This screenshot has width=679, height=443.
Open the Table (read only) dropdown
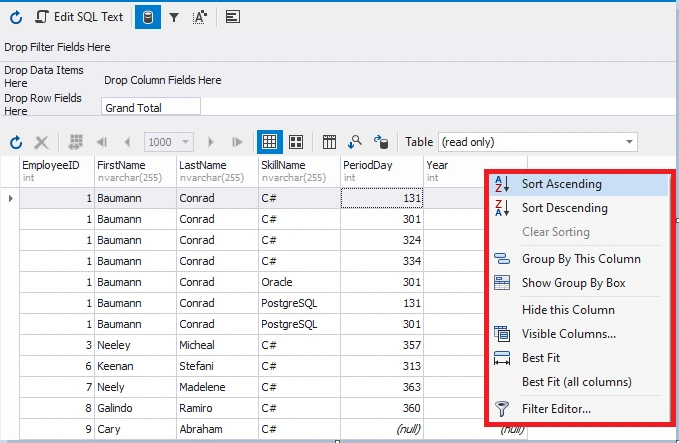[538, 142]
